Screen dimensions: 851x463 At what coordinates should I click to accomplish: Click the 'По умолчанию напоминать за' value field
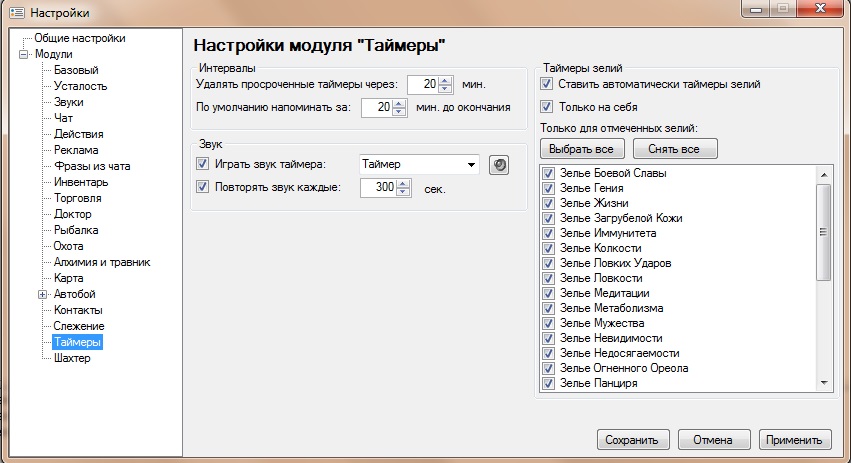[x=377, y=107]
